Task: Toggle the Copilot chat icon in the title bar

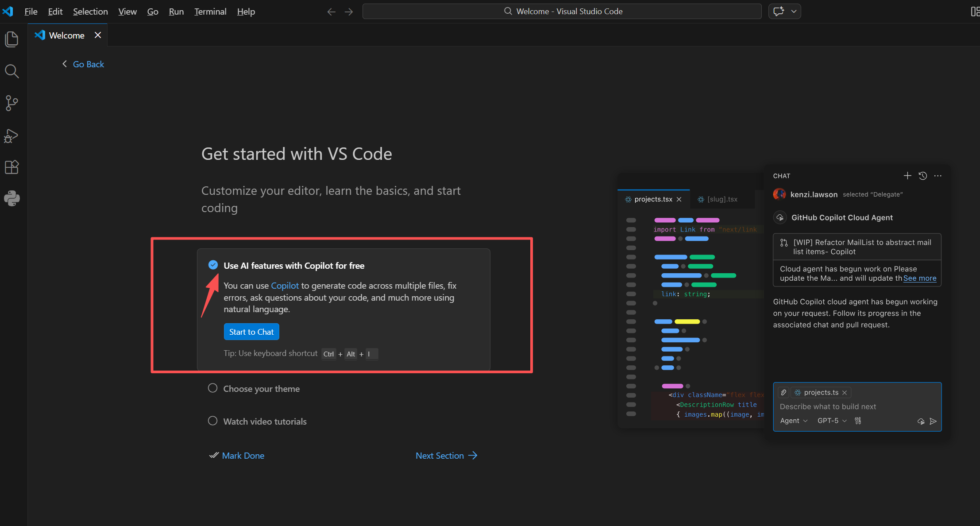Action: (x=779, y=12)
